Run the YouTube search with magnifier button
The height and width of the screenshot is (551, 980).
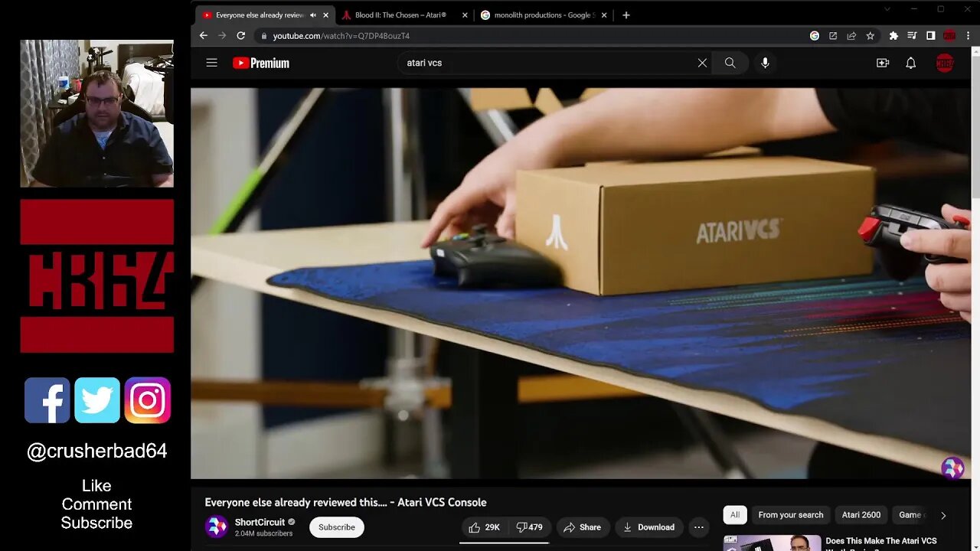(730, 63)
